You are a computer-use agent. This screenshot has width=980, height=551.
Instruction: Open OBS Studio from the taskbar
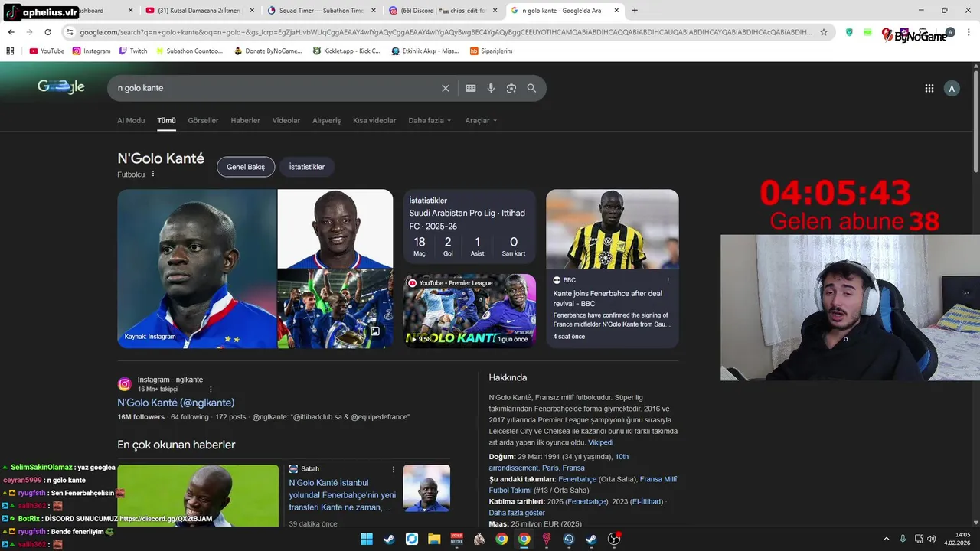613,539
